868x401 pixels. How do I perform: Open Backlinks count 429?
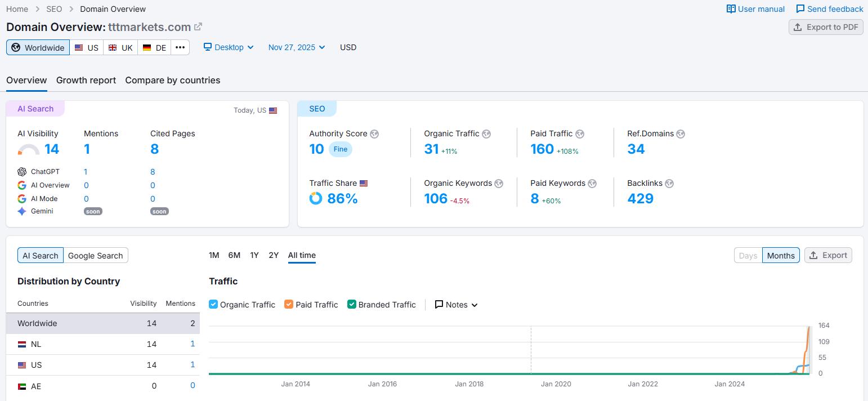(641, 198)
